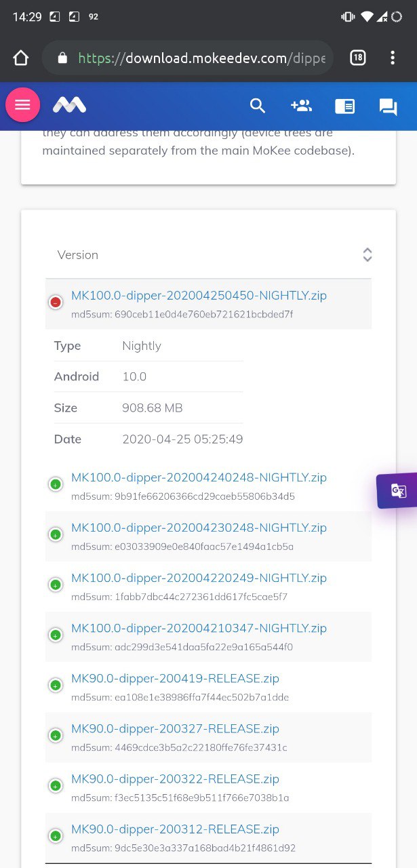
Task: Select md5sum text starting 9dc5e30e3a33
Action: point(184,848)
